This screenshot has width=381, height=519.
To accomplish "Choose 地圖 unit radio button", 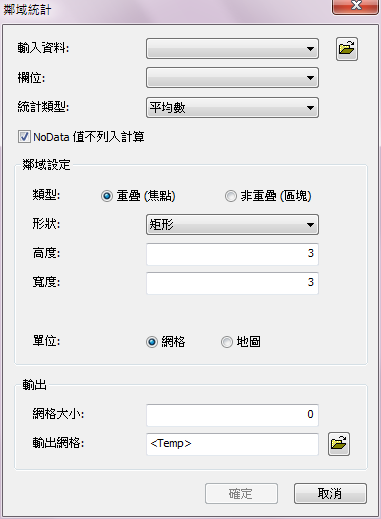I will tap(227, 342).
